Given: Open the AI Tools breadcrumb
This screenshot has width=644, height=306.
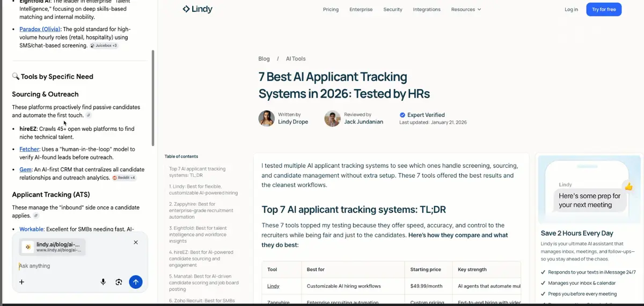Looking at the screenshot, I should 296,58.
